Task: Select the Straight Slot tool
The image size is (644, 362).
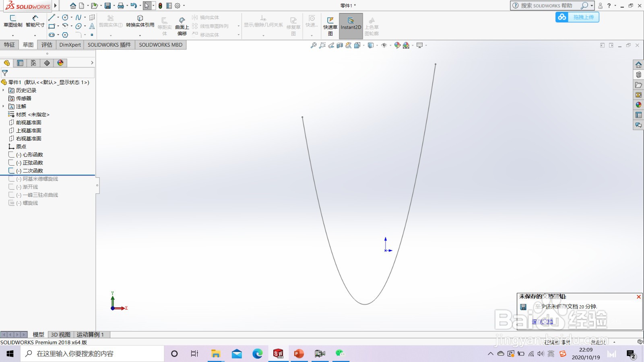Action: click(52, 35)
